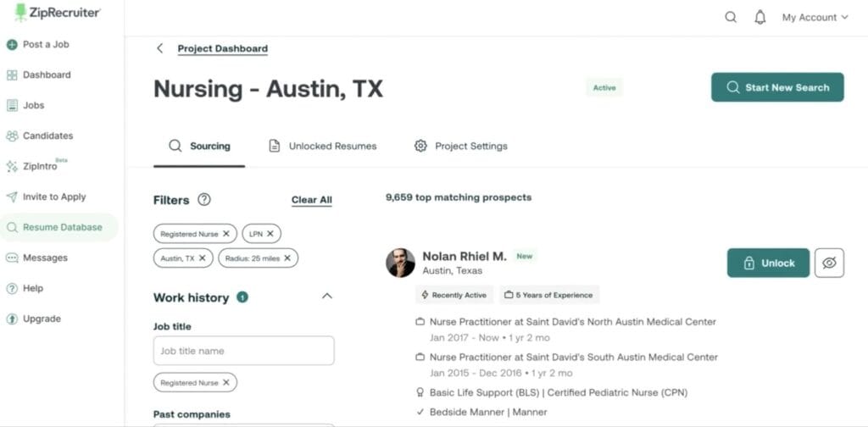Collapse the Work history section chevron
Image resolution: width=868 pixels, height=427 pixels.
pyautogui.click(x=327, y=296)
